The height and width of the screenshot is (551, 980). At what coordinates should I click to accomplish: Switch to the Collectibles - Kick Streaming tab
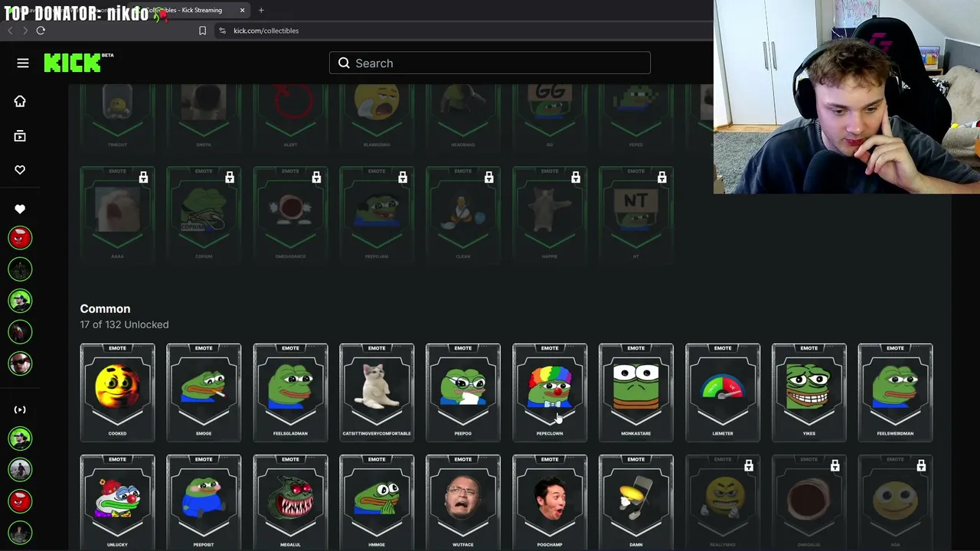(191, 10)
